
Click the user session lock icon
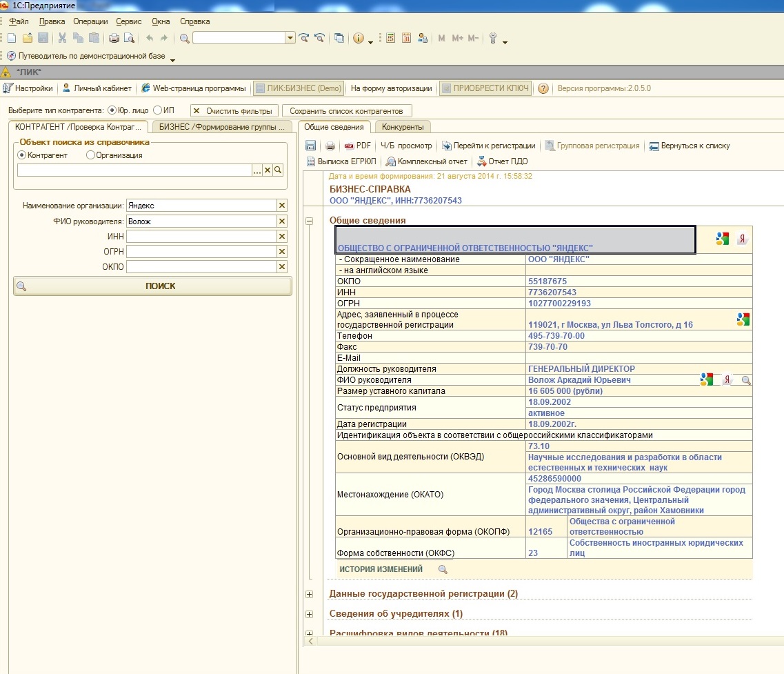(423, 38)
